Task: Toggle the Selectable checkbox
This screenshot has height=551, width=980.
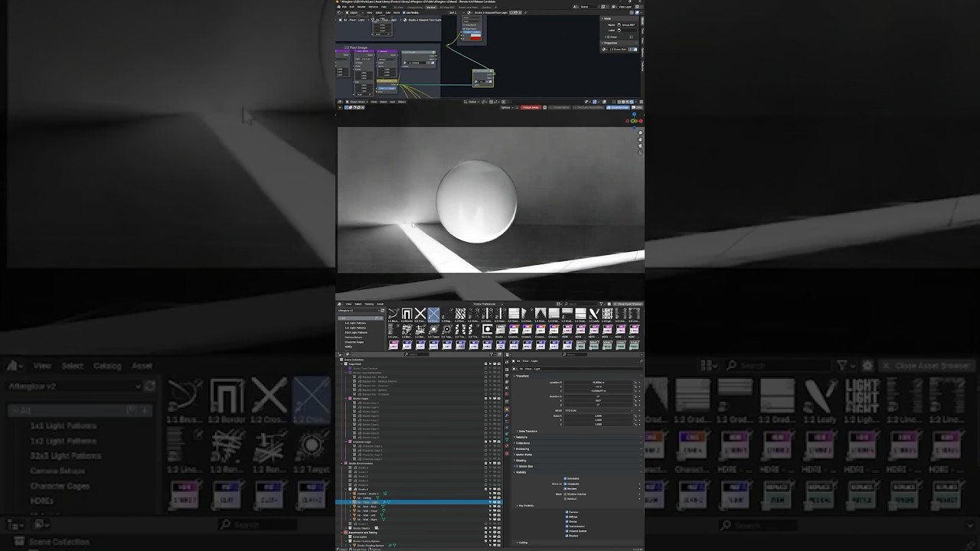Action: tap(566, 478)
